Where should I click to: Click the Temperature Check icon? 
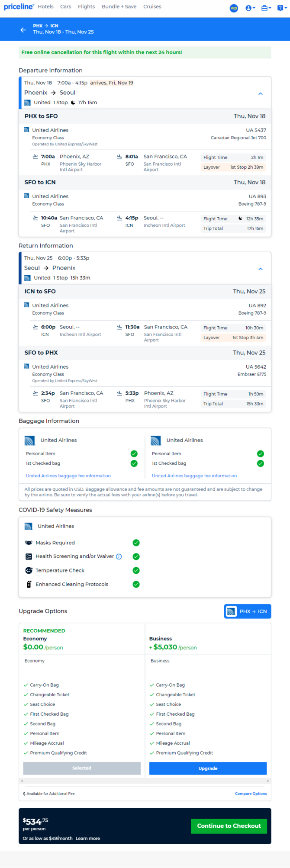click(29, 570)
